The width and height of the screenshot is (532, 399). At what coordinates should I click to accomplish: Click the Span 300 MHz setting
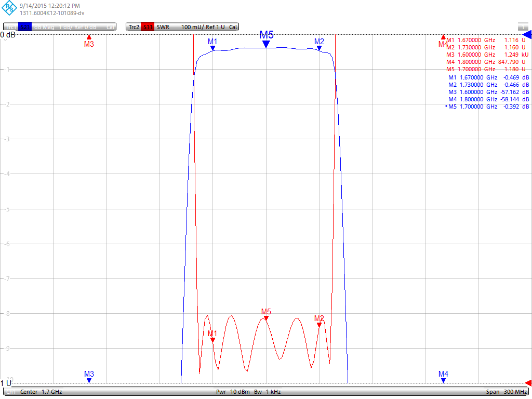pos(507,392)
